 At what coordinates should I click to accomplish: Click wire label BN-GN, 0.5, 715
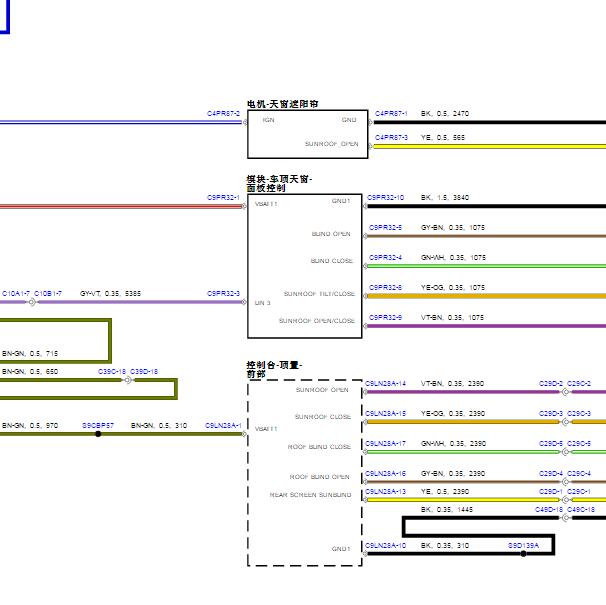pyautogui.click(x=30, y=354)
